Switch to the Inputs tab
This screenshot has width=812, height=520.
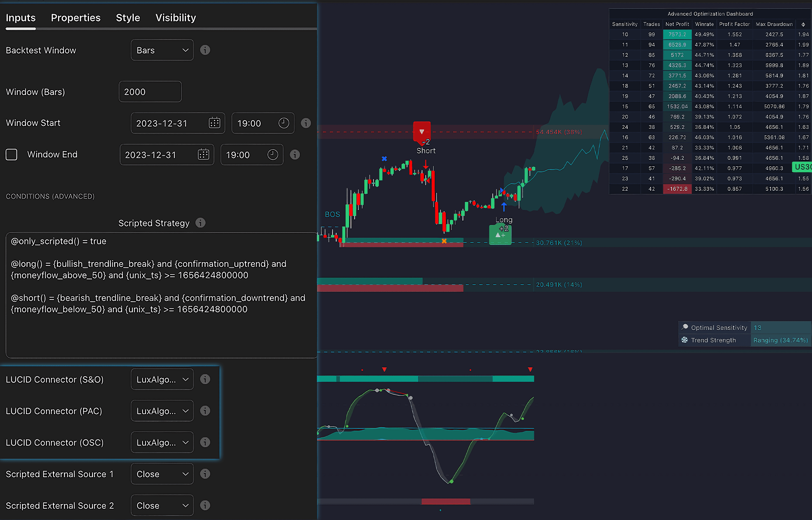coord(21,18)
